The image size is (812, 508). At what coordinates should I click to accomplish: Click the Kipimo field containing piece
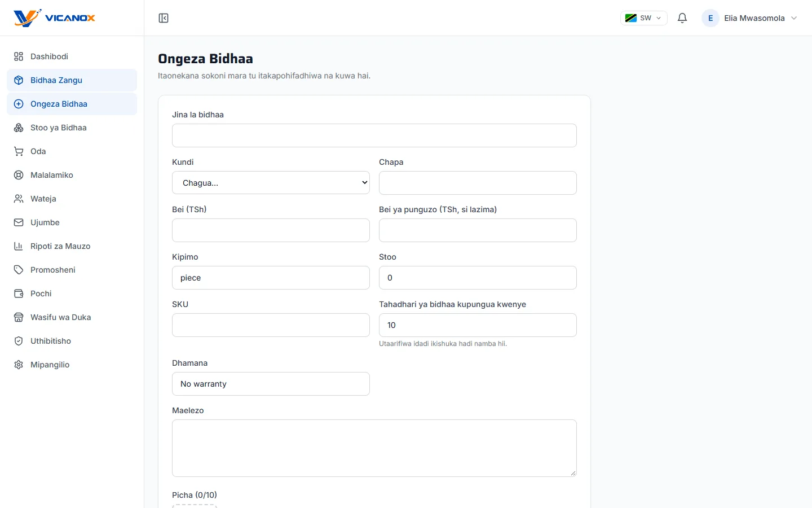(271, 278)
